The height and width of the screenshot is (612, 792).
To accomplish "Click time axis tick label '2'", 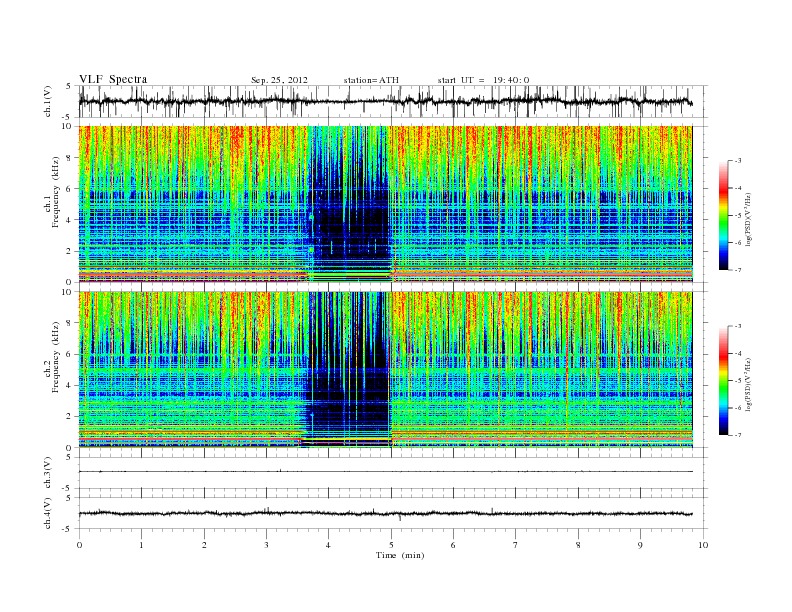I will click(204, 545).
